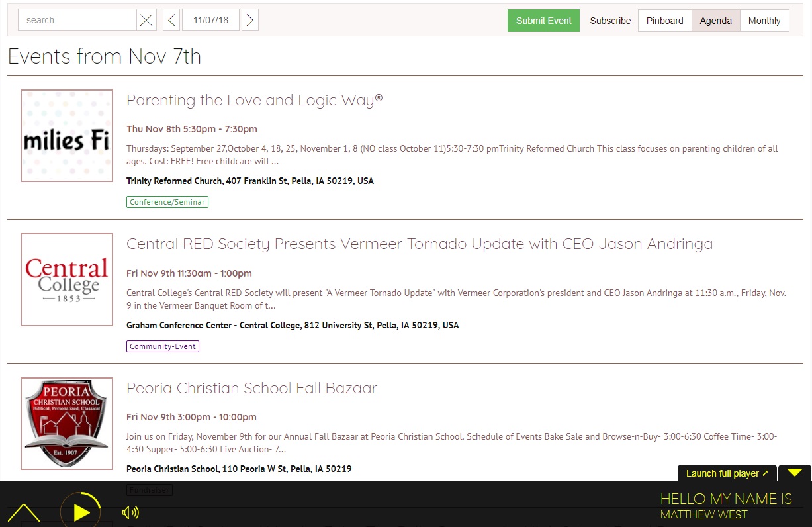
Task: Click Trinity Reformed Church address text
Action: tap(250, 181)
